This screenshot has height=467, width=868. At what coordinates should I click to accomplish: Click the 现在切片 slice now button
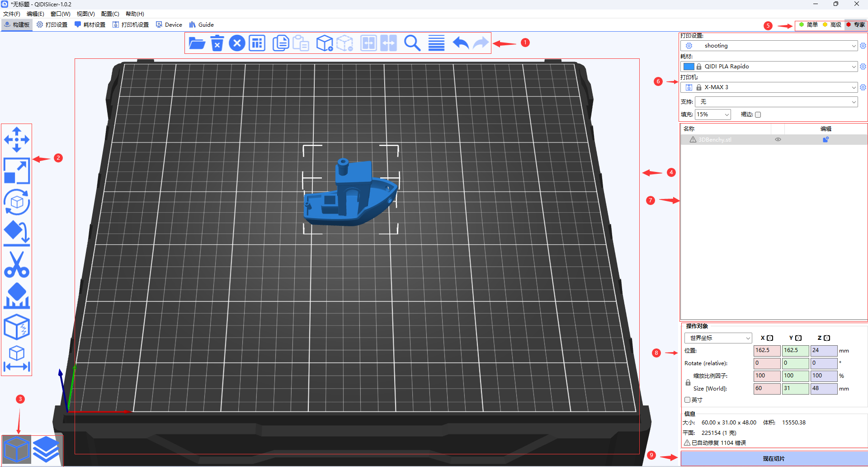(774, 458)
